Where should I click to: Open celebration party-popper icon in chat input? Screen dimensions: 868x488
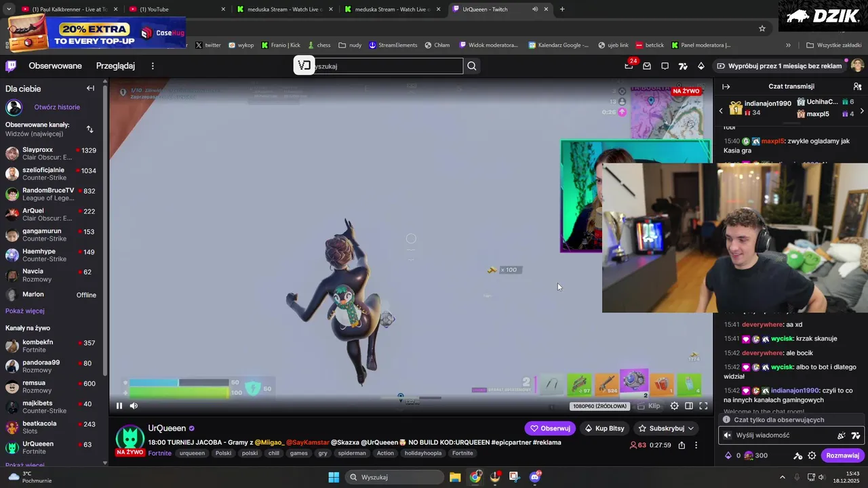tap(842, 435)
